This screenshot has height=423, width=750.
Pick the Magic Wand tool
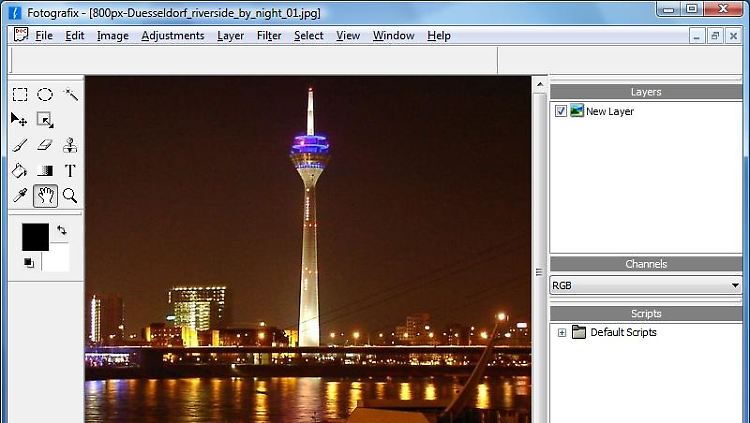point(70,95)
